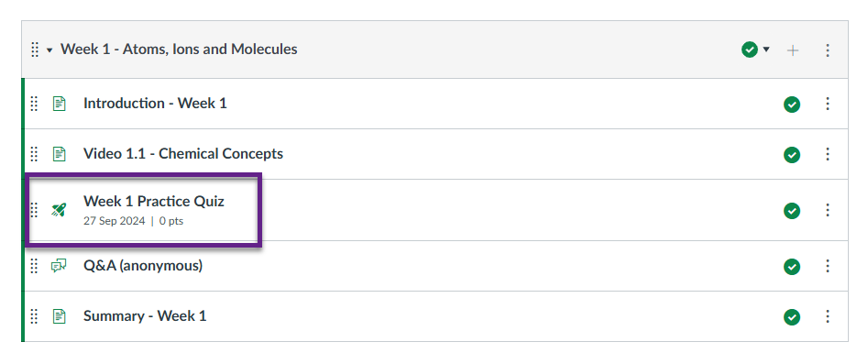
Task: Open three-dot menu for Video 1.1 - Chemical Concepts
Action: [828, 153]
